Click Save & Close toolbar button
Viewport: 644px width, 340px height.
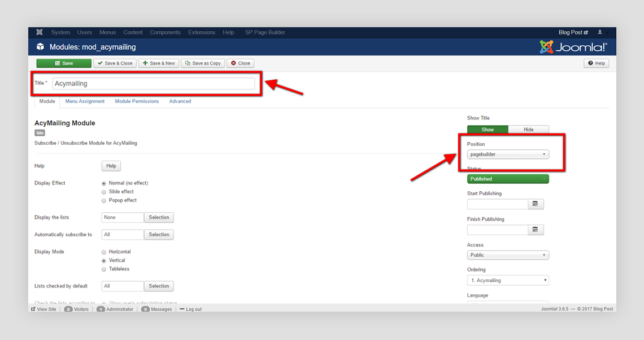[x=115, y=63]
